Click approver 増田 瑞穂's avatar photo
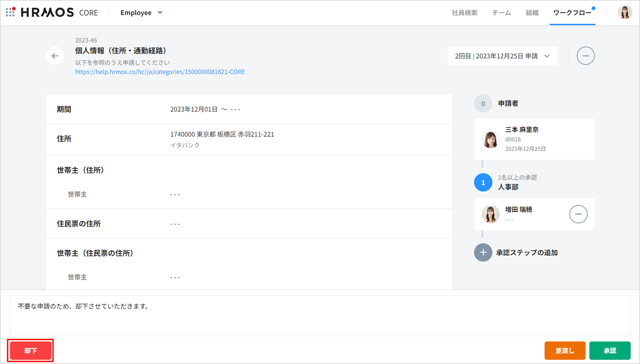 click(x=491, y=214)
